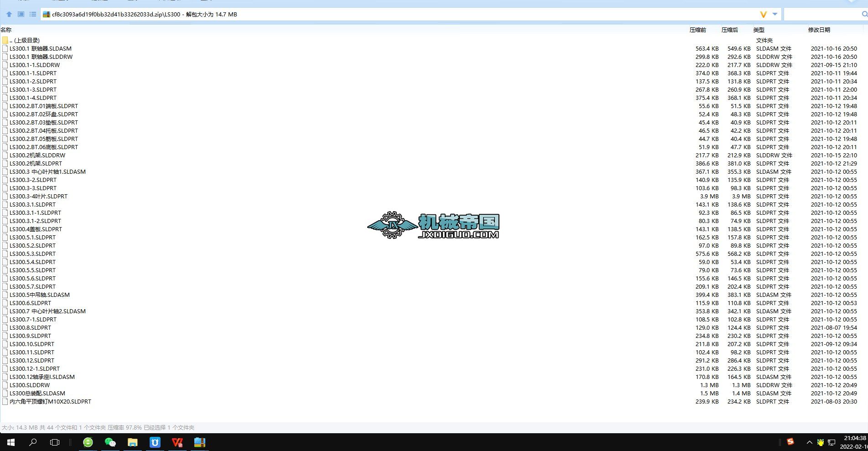Click the zip archive icon in the path bar

[x=46, y=14]
